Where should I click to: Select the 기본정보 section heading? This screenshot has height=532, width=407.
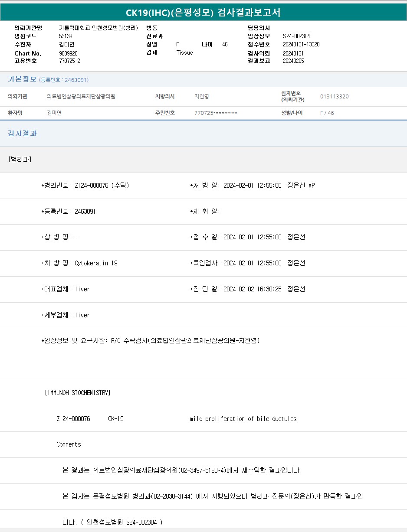point(22,79)
